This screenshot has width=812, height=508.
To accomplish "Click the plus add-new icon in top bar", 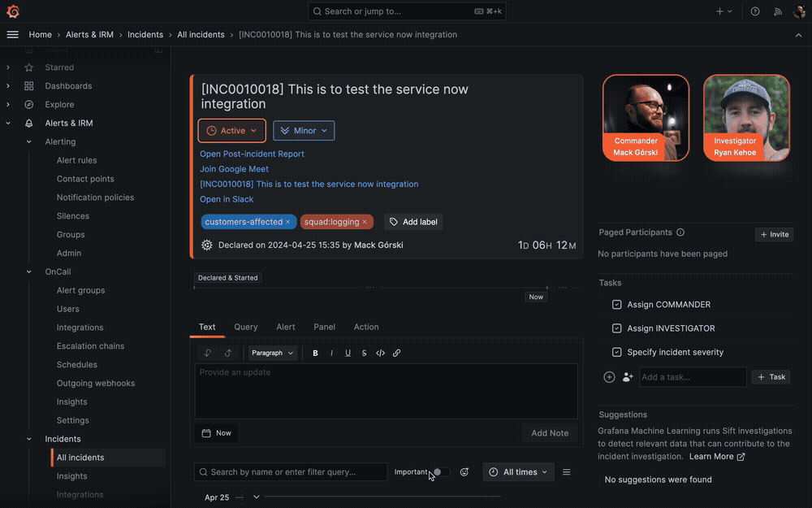I will (x=719, y=11).
